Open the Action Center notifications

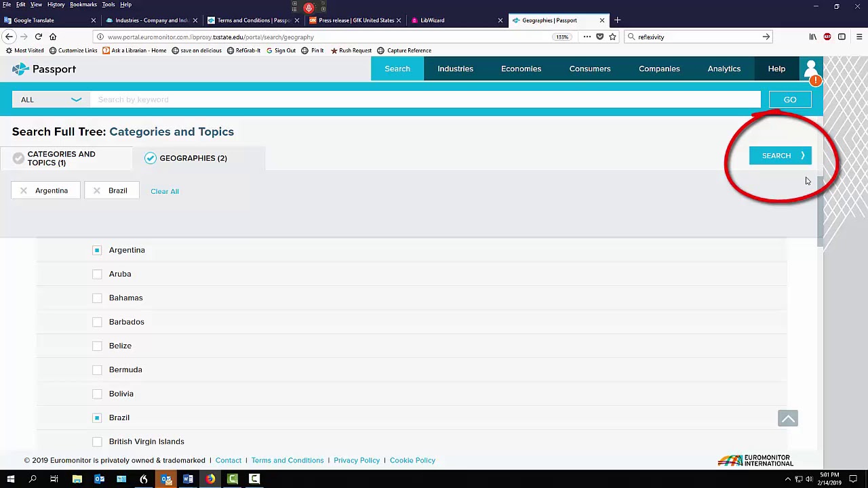point(853,479)
